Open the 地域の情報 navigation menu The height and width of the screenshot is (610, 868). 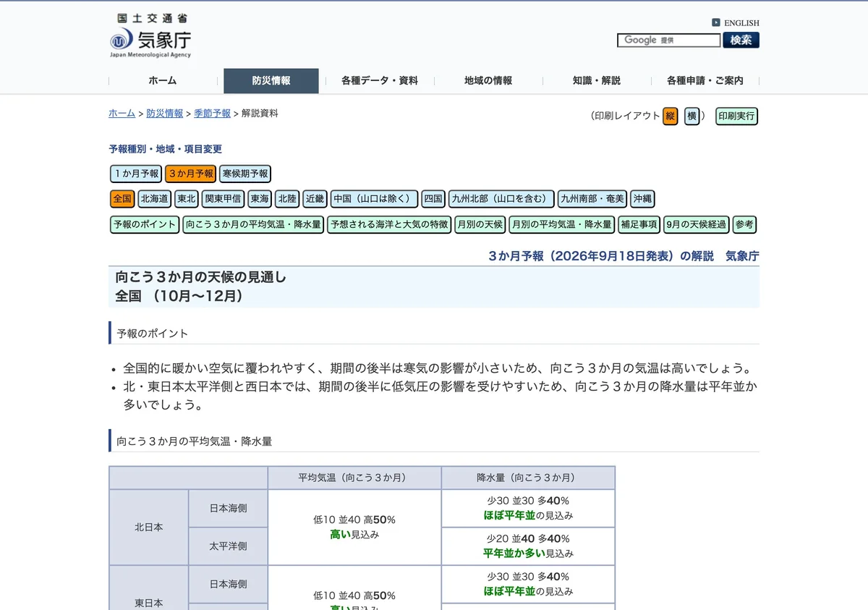pyautogui.click(x=488, y=81)
